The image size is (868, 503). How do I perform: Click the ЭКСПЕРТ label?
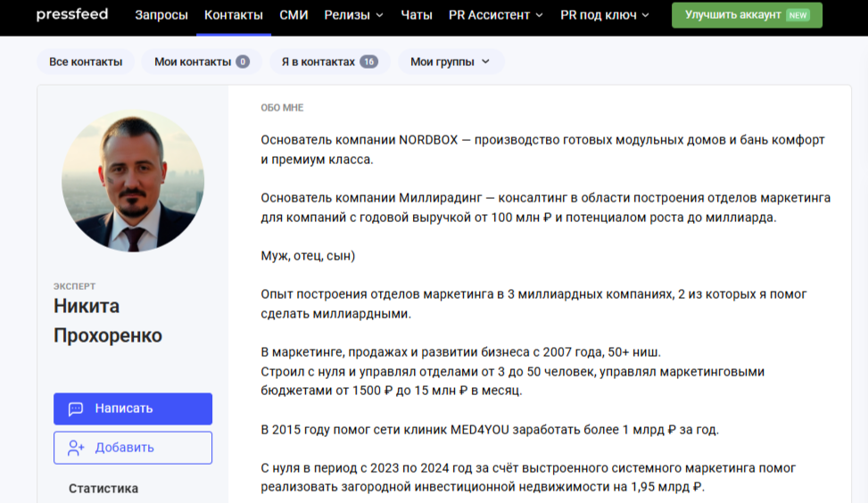(x=74, y=286)
